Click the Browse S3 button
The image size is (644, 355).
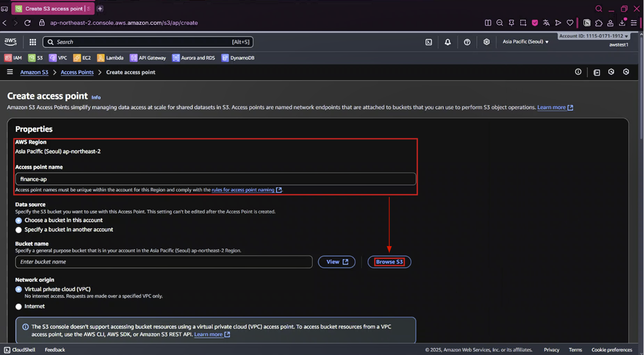tap(389, 262)
